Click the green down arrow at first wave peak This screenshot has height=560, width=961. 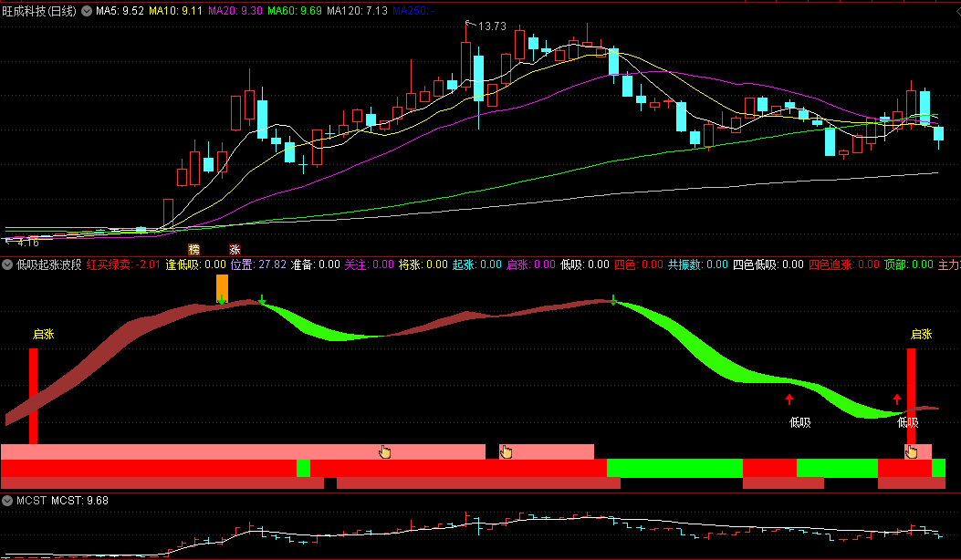click(262, 299)
